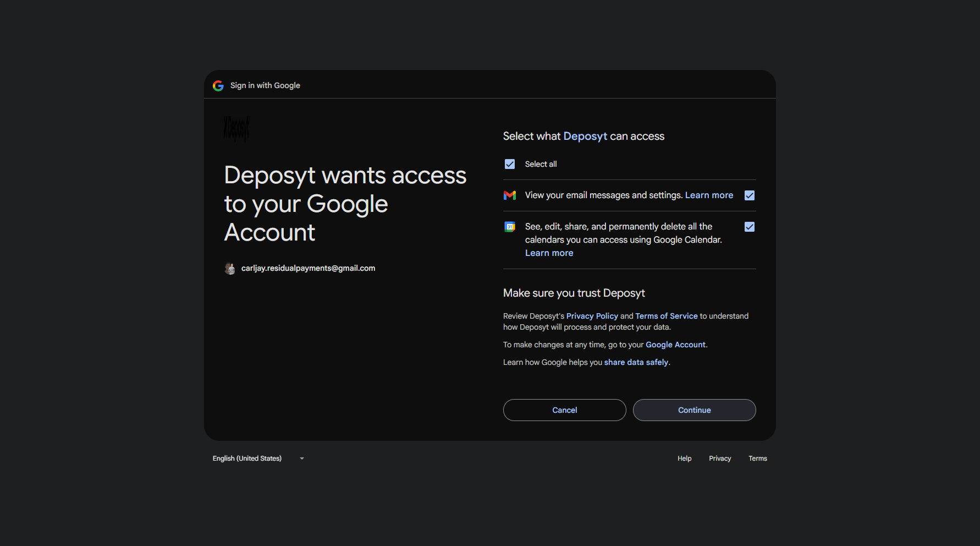
Task: Open the Terms footer link
Action: click(758, 458)
